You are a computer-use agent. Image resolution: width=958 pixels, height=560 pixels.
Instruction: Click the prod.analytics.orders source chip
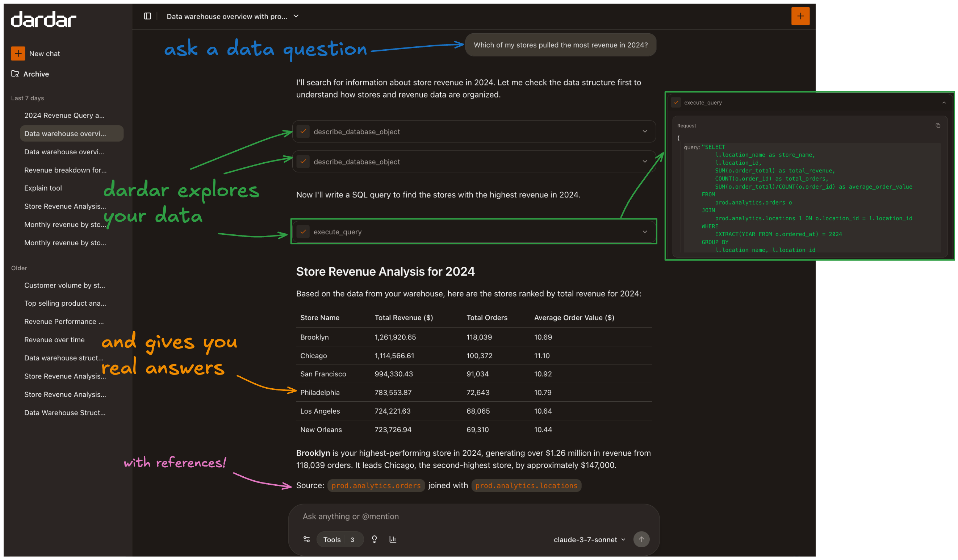point(376,485)
